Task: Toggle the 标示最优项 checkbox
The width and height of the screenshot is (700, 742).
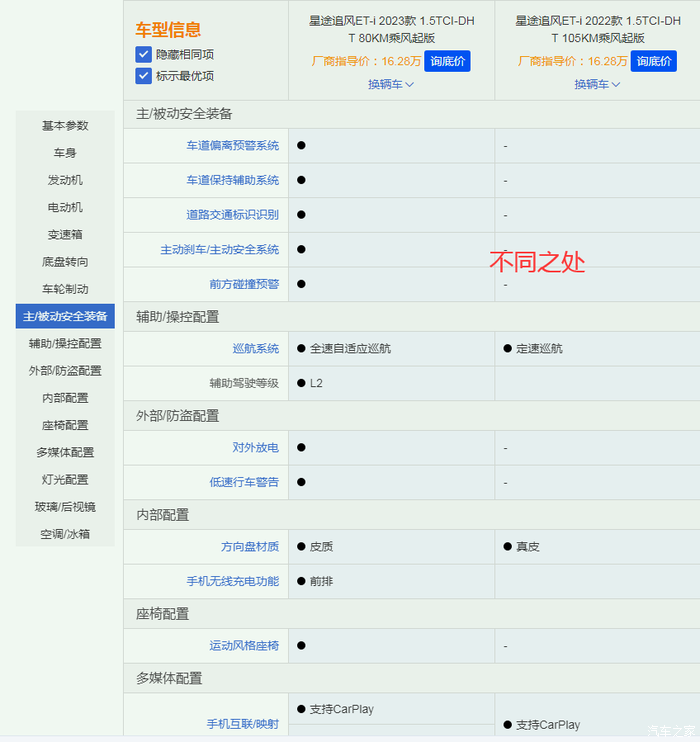Action: click(143, 76)
